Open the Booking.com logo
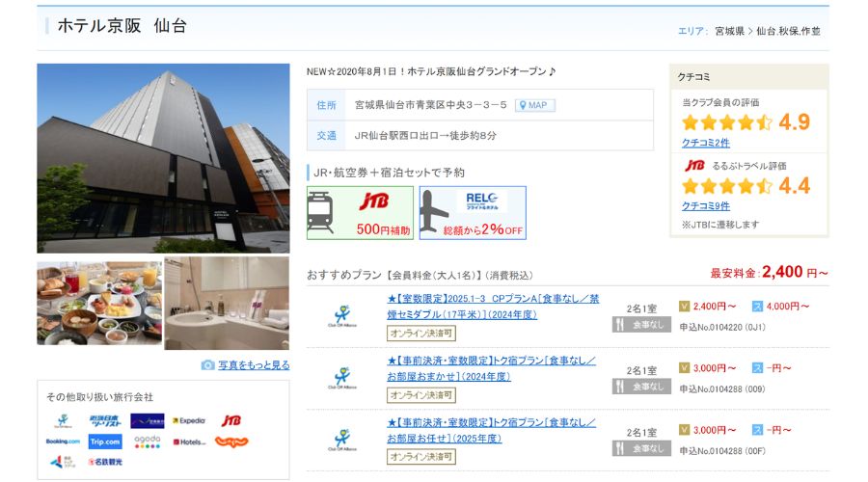Screen dimensions: 868x482 [x=63, y=442]
